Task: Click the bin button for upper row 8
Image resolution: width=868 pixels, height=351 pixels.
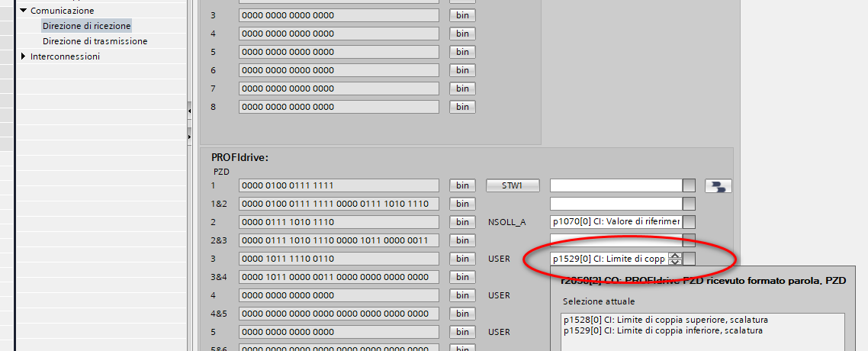Action: tap(462, 107)
